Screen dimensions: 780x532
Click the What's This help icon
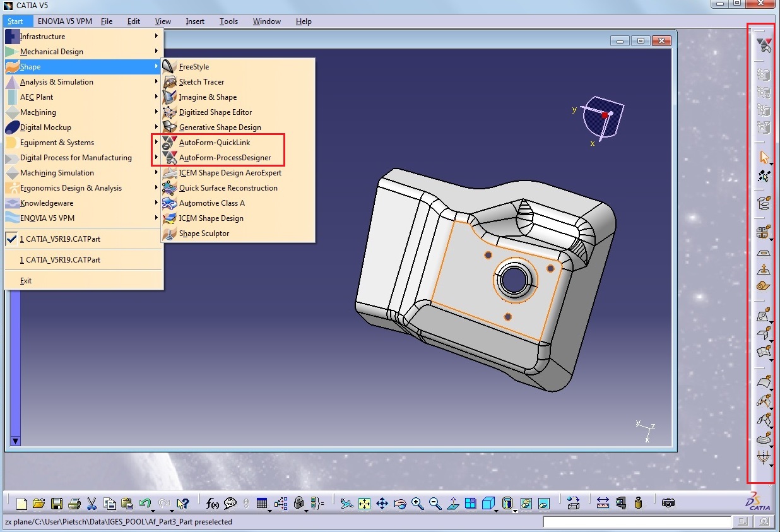click(182, 504)
